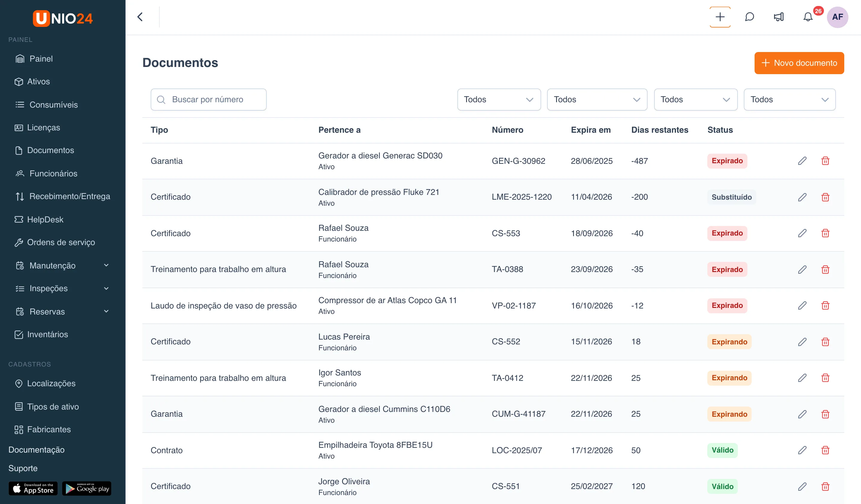The width and height of the screenshot is (861, 504).
Task: Open the Suporte link
Action: (x=23, y=468)
